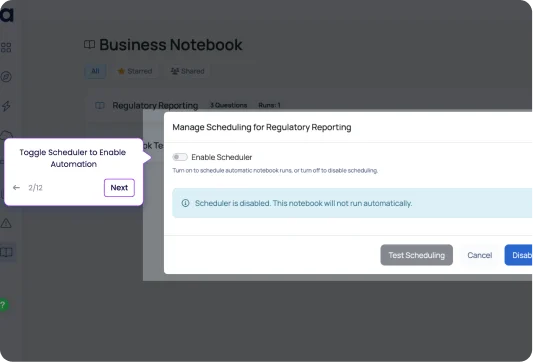Viewport: 533px width, 362px height.
Task: Open the cloud icon in sidebar
Action: pos(6,135)
